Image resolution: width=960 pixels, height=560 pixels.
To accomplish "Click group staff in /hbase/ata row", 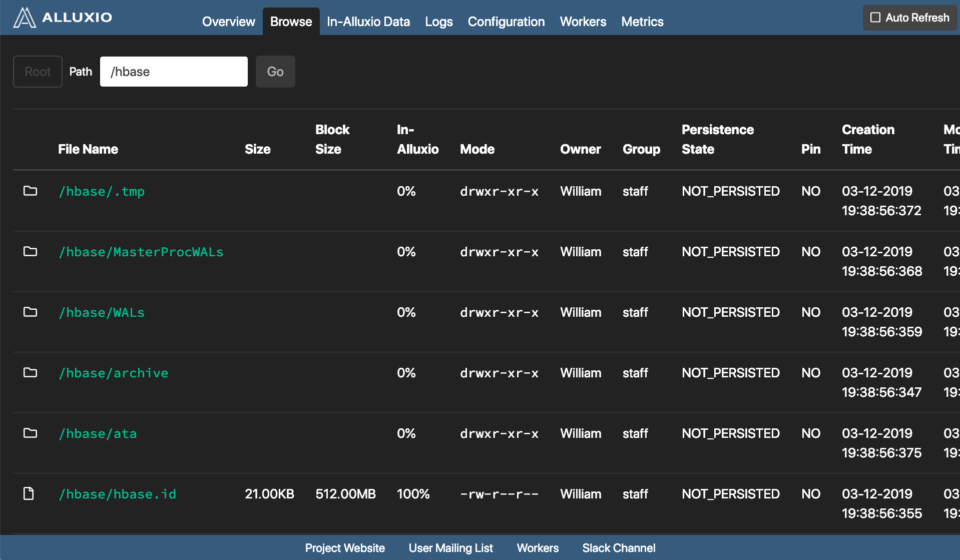I will pyautogui.click(x=635, y=433).
